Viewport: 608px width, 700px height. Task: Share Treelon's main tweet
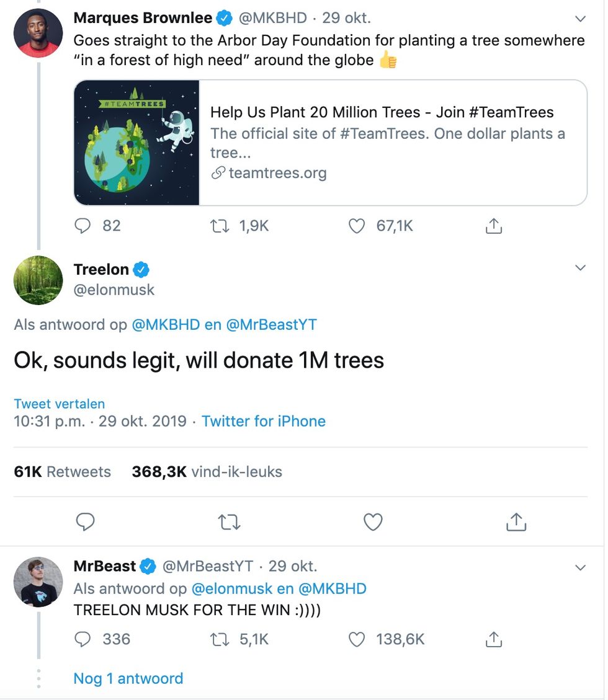coord(516,521)
